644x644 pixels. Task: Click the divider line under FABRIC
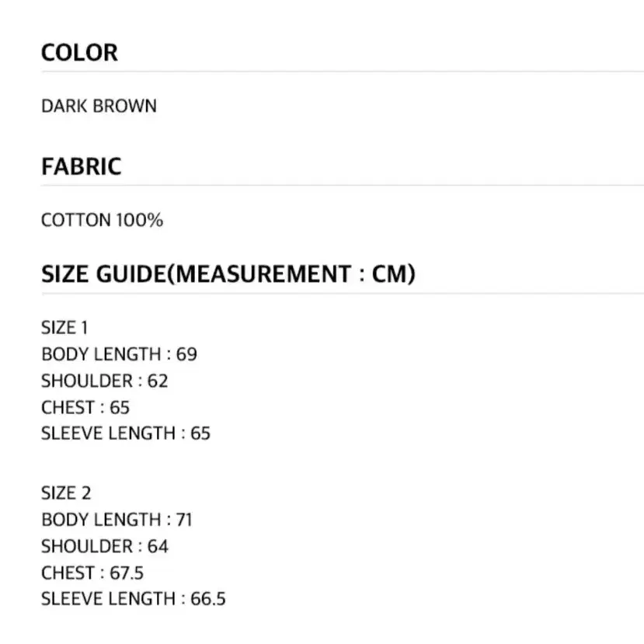(x=343, y=185)
